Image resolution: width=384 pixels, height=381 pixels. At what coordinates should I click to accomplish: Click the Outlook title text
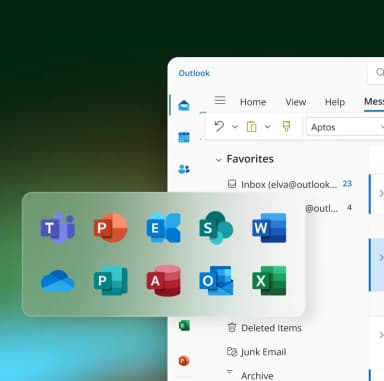pyautogui.click(x=194, y=73)
